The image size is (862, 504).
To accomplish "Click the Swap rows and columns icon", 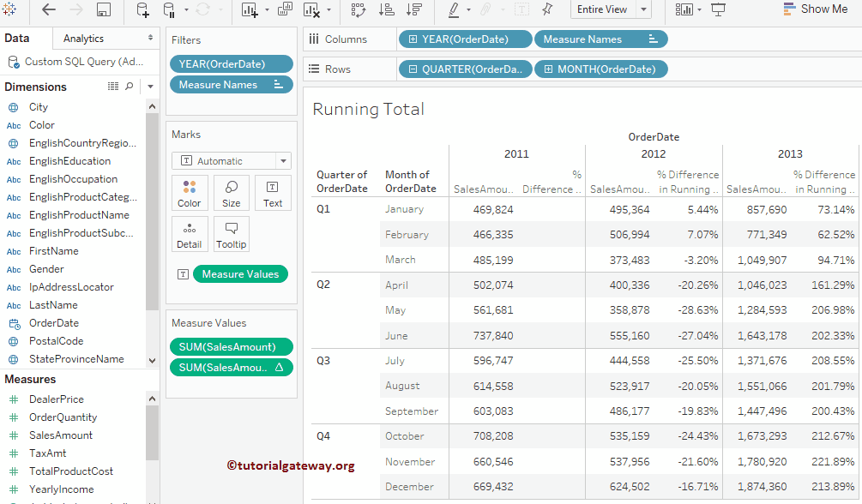I will (x=359, y=10).
